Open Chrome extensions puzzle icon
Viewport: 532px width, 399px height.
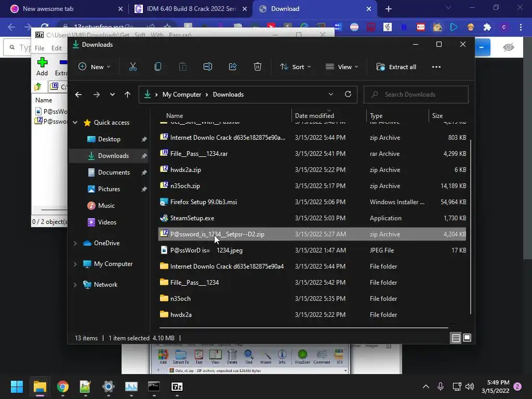tap(487, 27)
